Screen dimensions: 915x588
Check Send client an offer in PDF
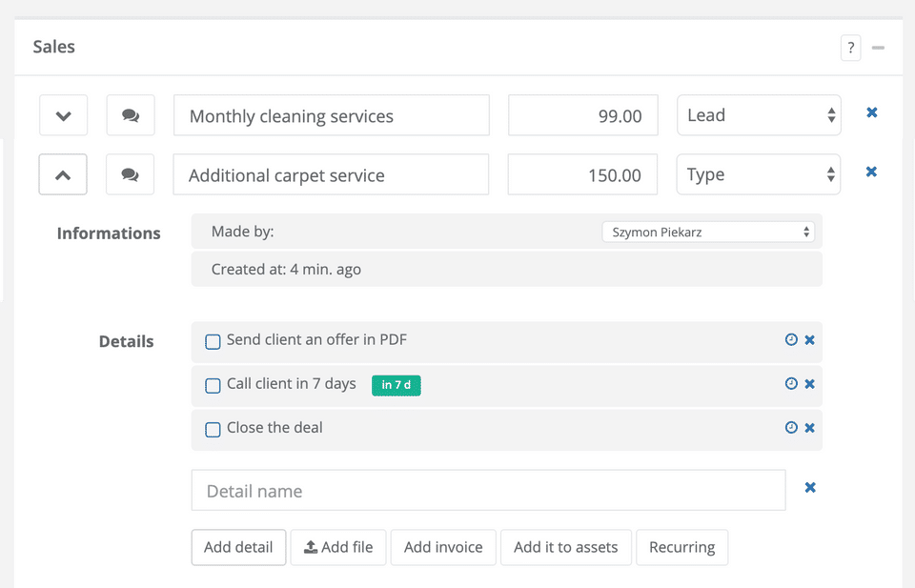tap(213, 341)
